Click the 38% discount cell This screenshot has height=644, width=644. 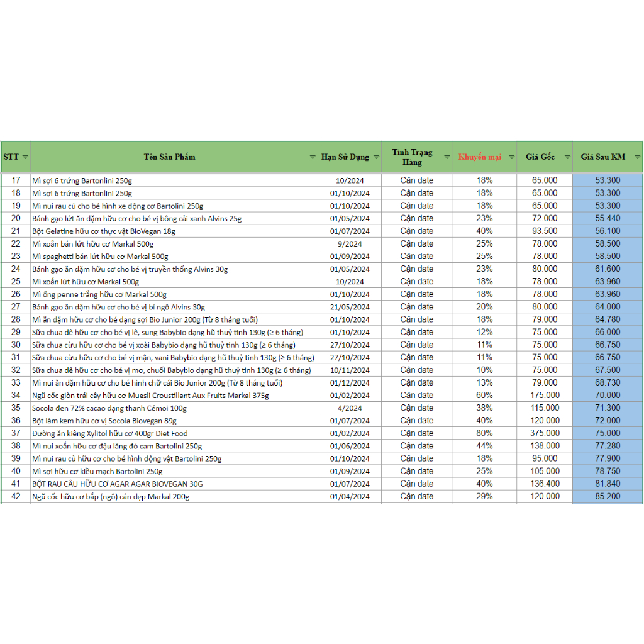click(x=484, y=408)
